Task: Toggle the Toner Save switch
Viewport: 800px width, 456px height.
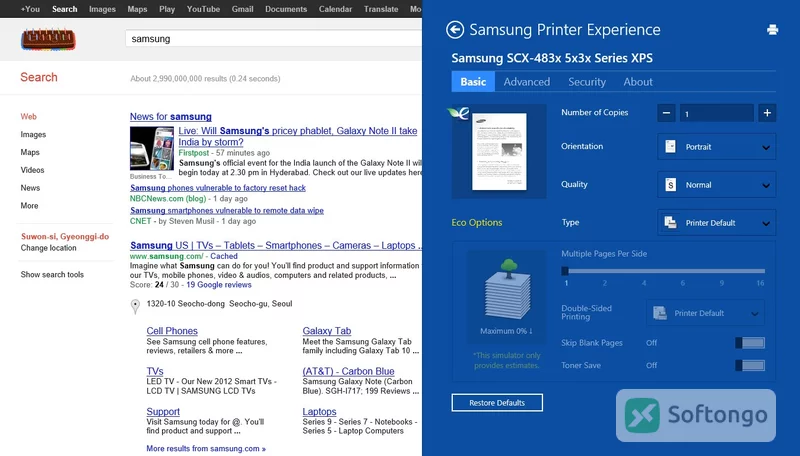Action: click(750, 365)
